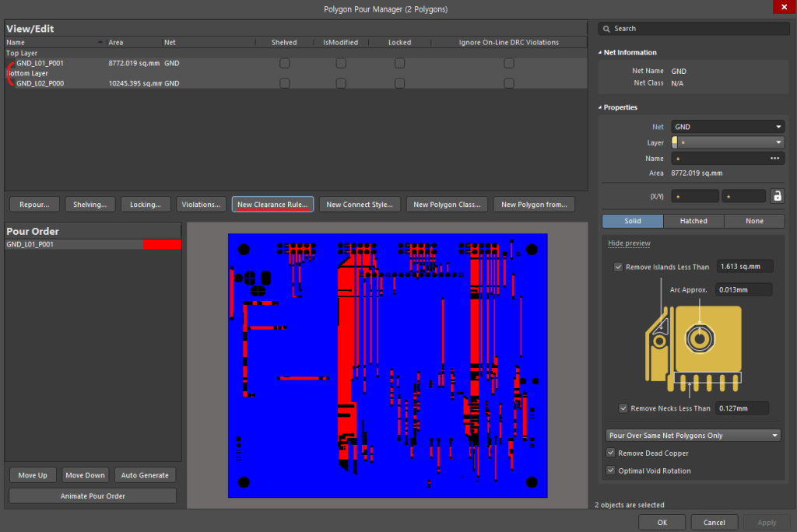Click the Name column sort arrow

pyautogui.click(x=100, y=42)
